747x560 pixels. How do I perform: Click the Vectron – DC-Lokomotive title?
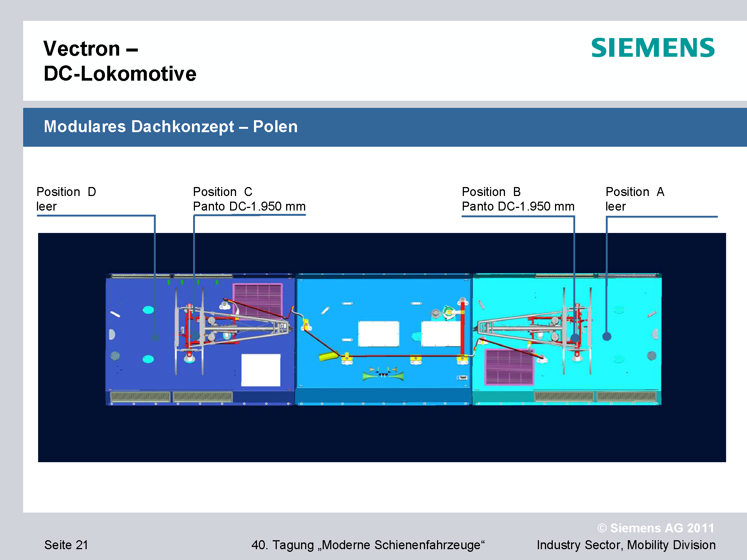click(x=120, y=61)
